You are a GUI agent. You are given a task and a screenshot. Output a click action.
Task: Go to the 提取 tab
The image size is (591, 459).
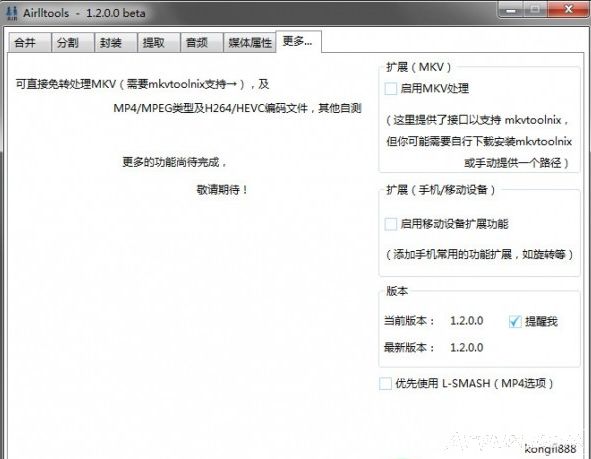point(159,43)
